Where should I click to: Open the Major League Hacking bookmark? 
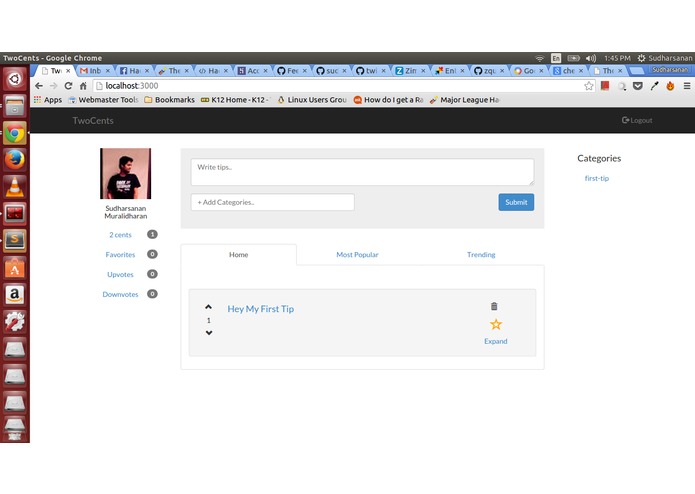click(465, 100)
